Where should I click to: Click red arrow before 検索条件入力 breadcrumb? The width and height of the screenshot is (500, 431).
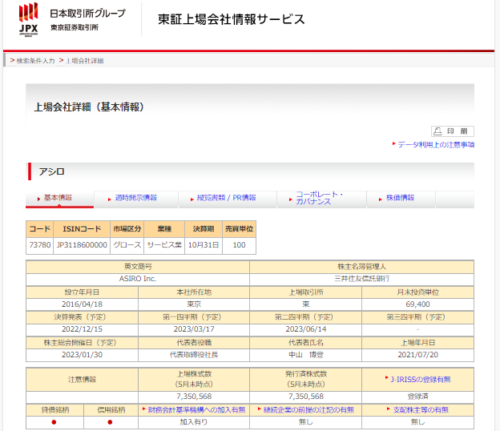pos(12,60)
